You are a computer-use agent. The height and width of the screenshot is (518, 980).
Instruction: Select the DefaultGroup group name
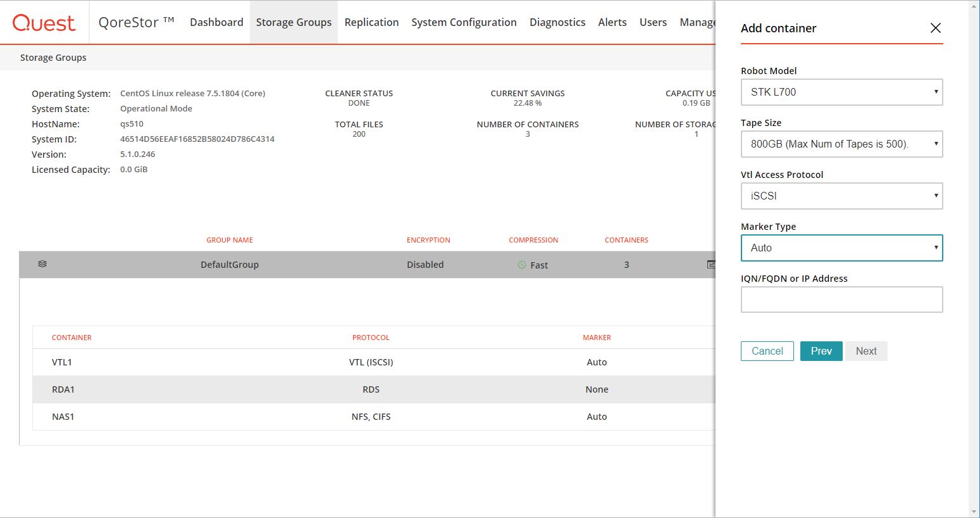coord(230,265)
